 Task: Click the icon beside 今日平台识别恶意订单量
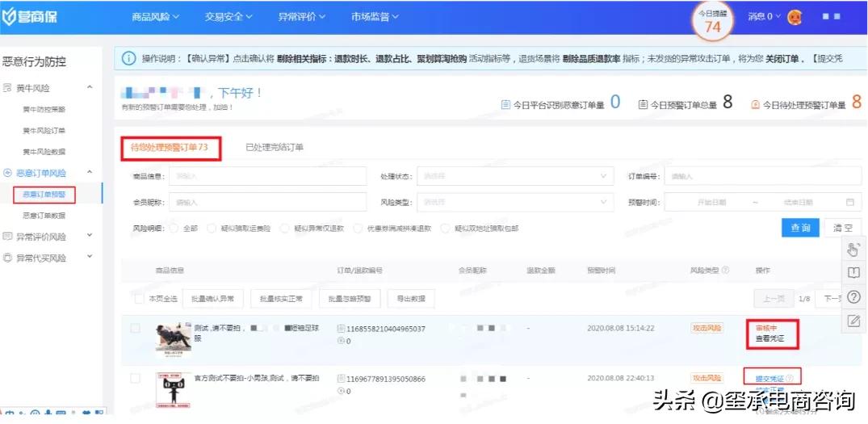pos(505,104)
